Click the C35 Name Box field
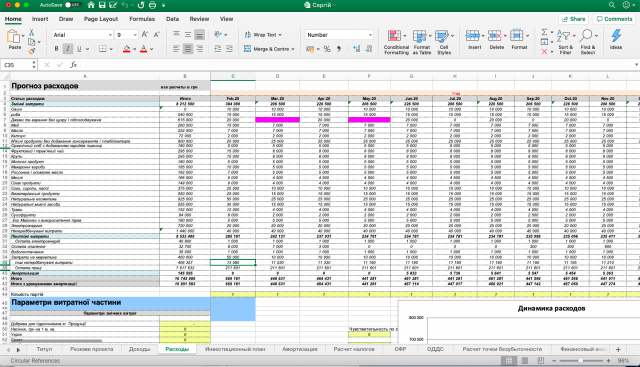This screenshot has height=367, width=640. click(x=18, y=65)
